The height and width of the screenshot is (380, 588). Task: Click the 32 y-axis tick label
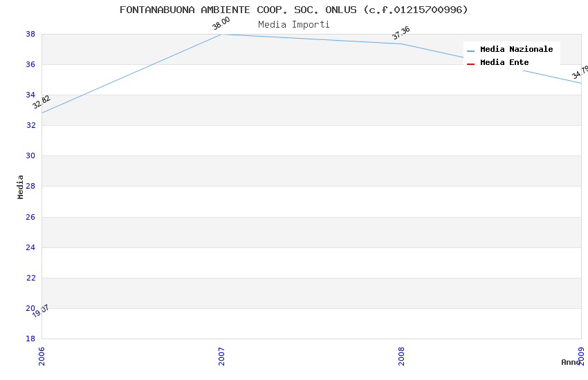pyautogui.click(x=30, y=125)
